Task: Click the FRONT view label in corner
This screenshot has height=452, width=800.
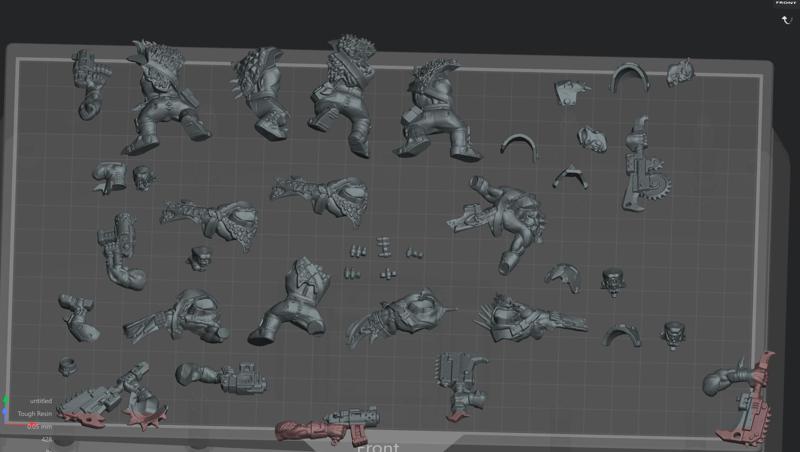Action: click(786, 3)
